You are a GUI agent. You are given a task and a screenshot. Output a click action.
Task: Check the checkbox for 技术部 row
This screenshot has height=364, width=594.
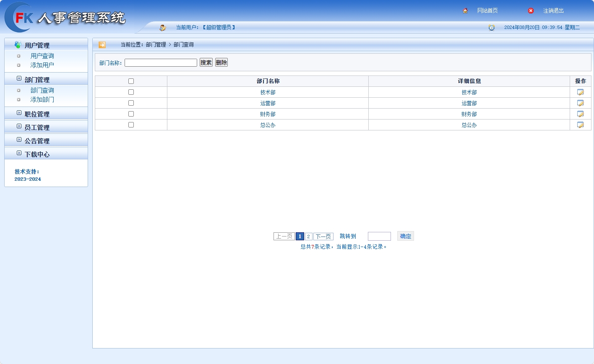[x=131, y=92]
